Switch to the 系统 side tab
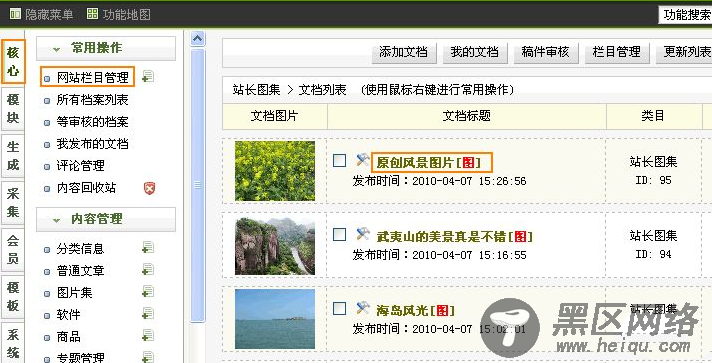 [x=13, y=343]
